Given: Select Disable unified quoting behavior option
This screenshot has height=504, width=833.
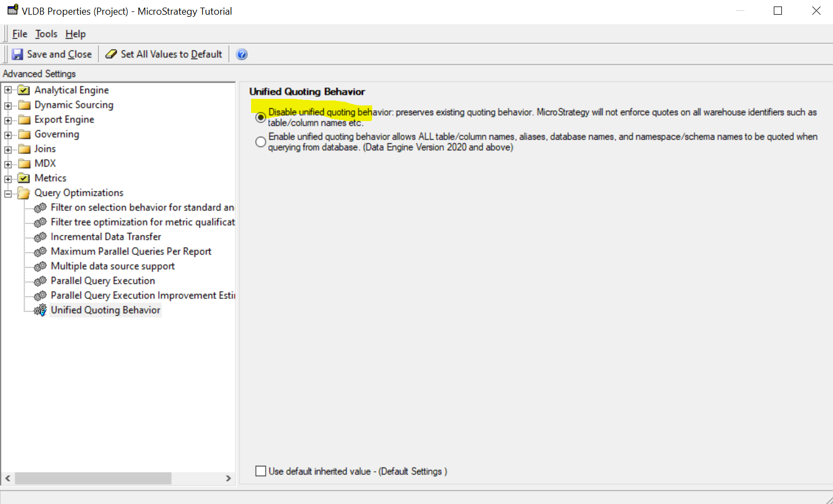Looking at the screenshot, I should click(x=260, y=117).
